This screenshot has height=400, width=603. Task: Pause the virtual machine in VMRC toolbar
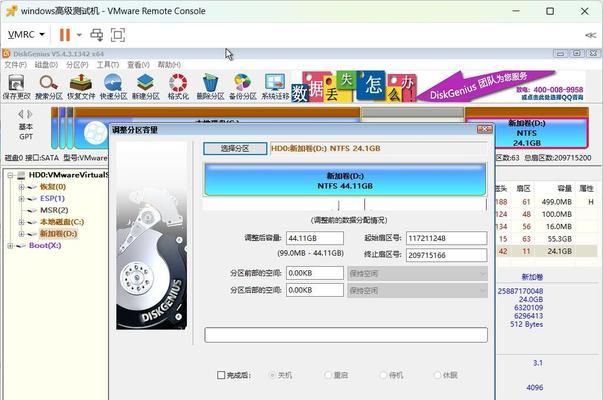click(x=65, y=35)
